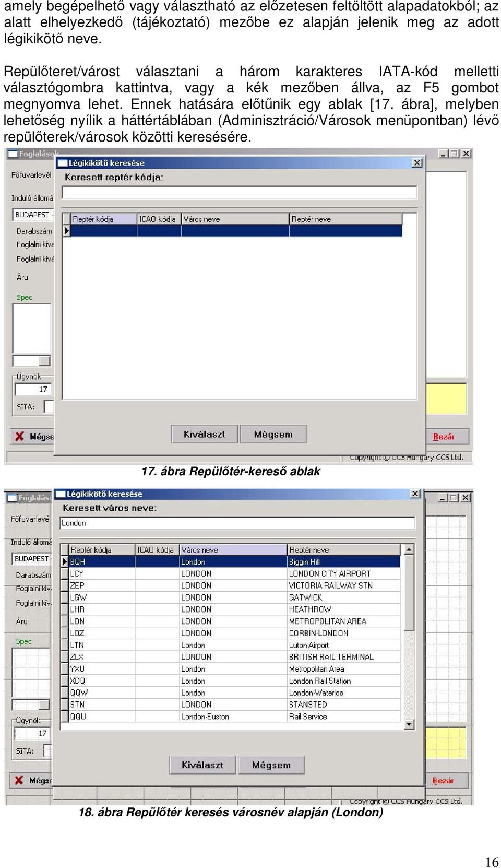
Task: Click the STANSTED name cell
Action: pos(343,705)
